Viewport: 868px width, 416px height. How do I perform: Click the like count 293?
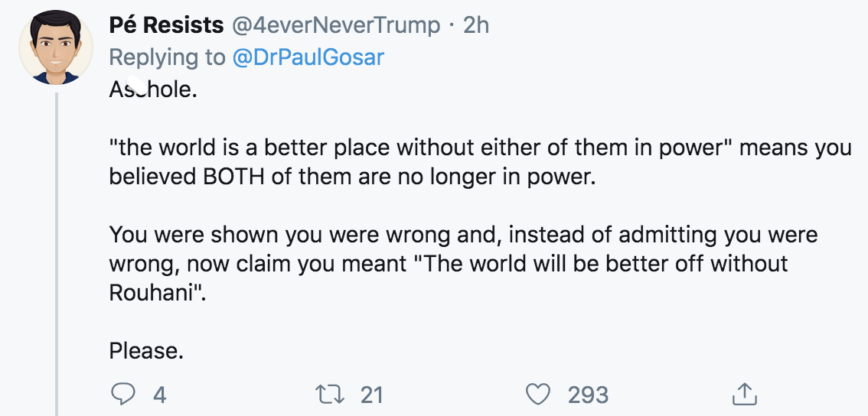tap(588, 395)
